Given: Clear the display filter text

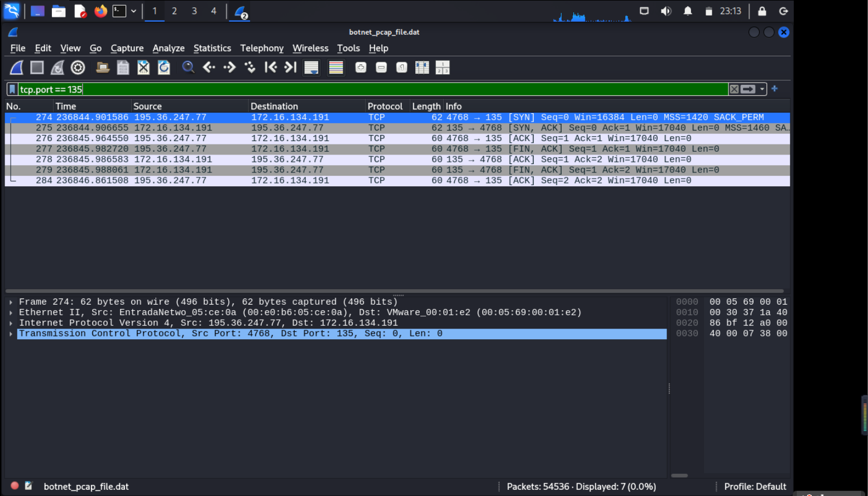Looking at the screenshot, I should click(x=734, y=89).
